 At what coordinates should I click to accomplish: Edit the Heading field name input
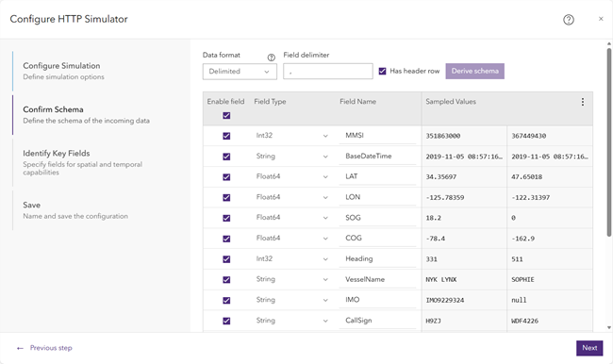pos(377,258)
